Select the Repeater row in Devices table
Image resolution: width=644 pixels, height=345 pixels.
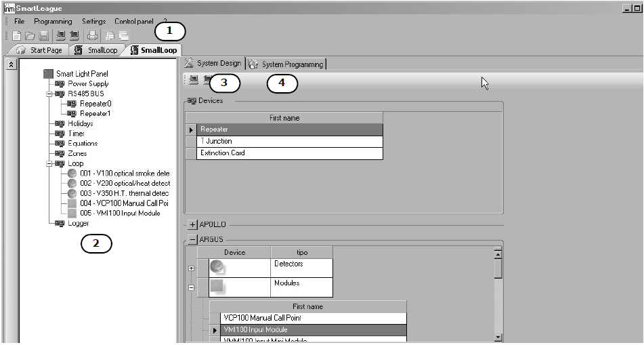[x=290, y=129]
